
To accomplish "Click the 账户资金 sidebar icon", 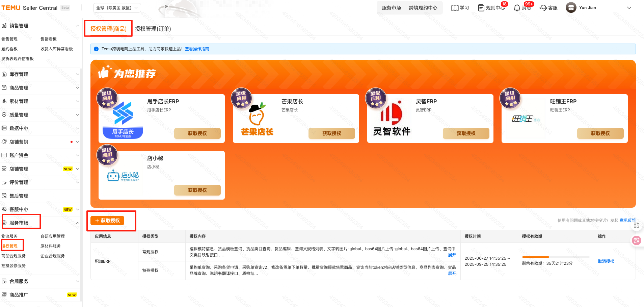I will point(4,155).
